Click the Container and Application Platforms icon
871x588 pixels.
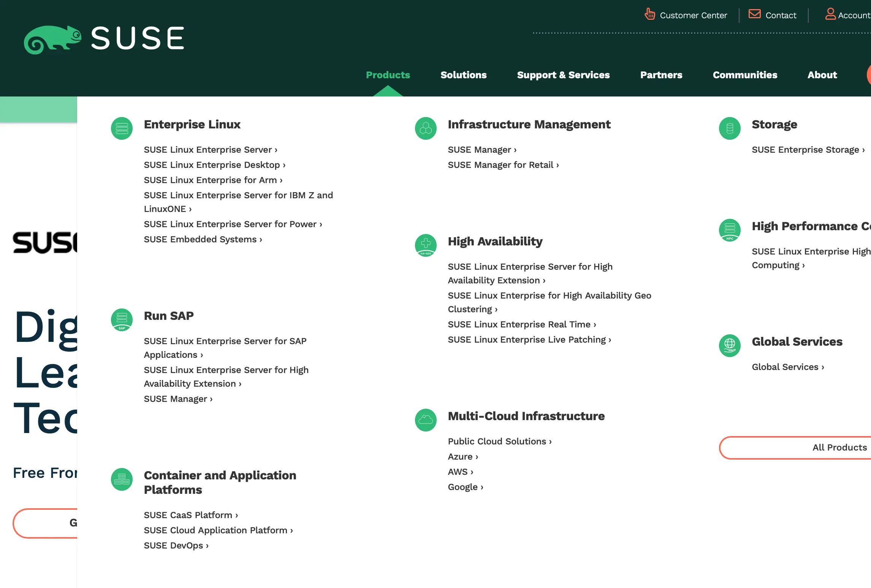pos(122,479)
